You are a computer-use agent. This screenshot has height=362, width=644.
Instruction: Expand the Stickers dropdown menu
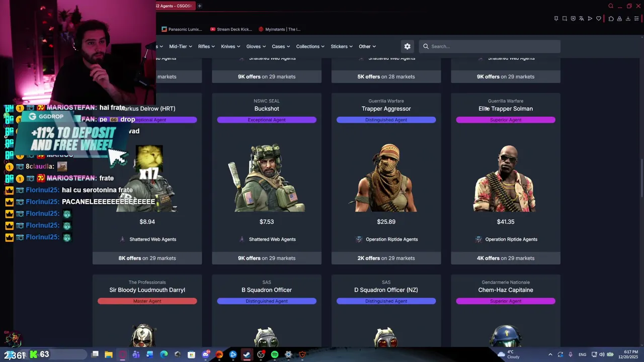(342, 46)
